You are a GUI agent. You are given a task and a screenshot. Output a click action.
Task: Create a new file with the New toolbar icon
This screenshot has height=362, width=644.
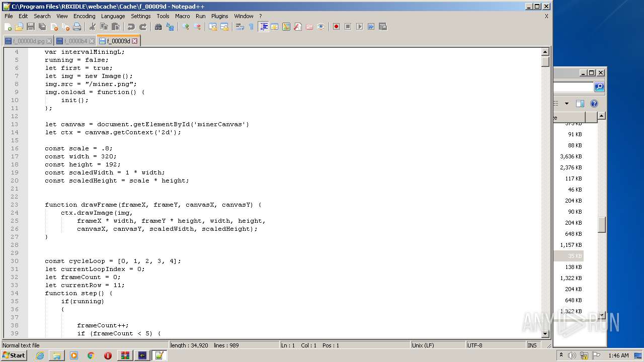click(8, 27)
